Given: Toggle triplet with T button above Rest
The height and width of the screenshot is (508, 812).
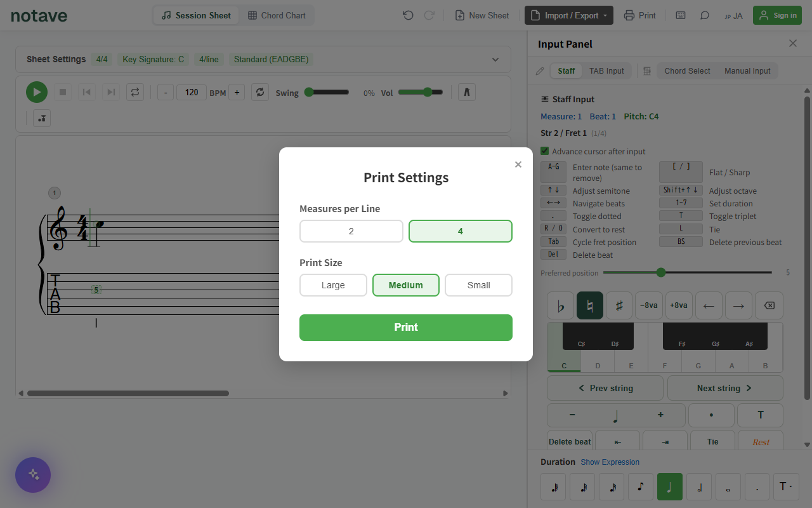Looking at the screenshot, I should point(761,415).
